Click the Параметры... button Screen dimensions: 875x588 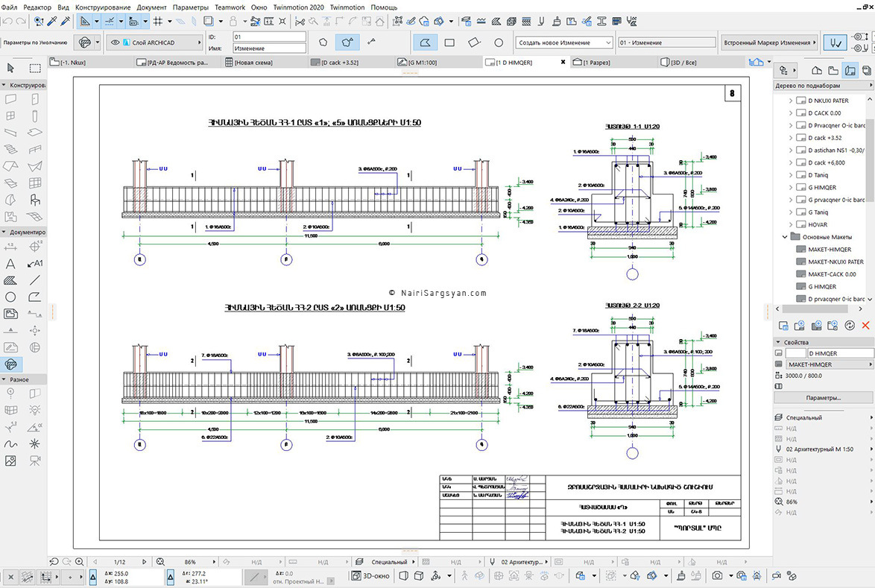[x=823, y=398]
